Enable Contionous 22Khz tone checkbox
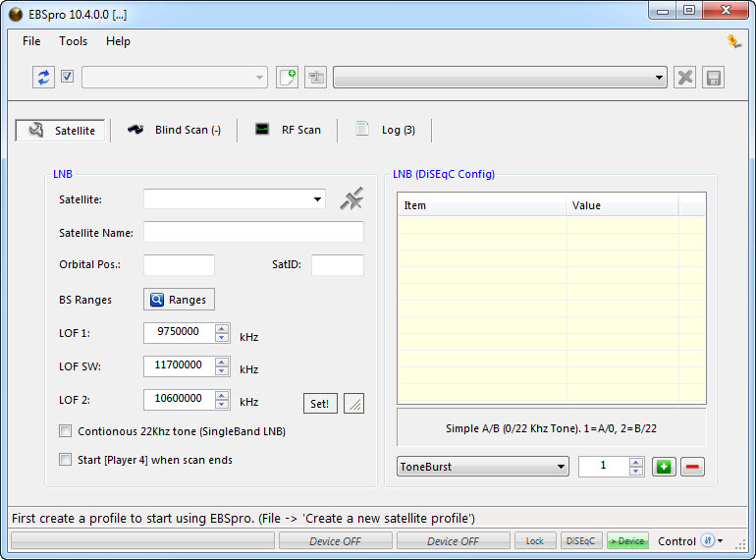Viewport: 756px width, 560px height. pyautogui.click(x=65, y=430)
